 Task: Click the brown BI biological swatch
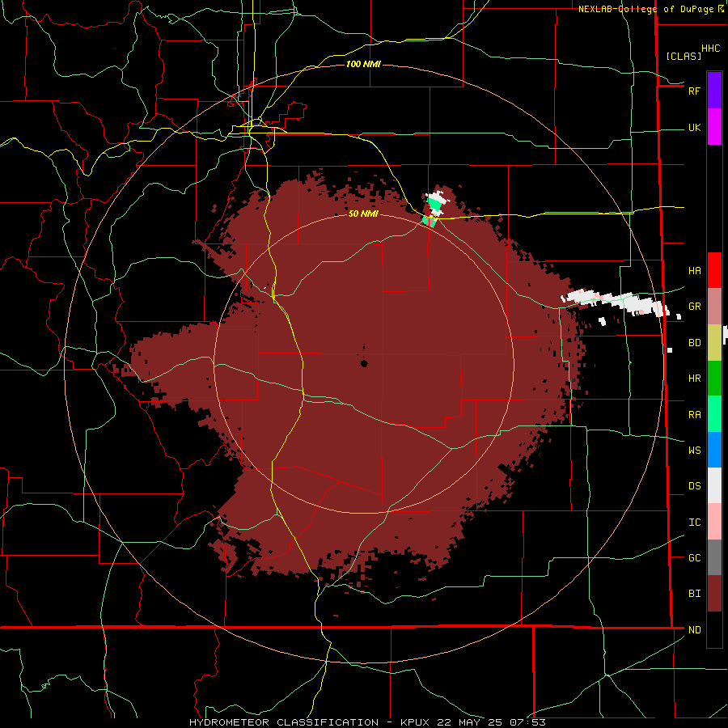tap(714, 594)
